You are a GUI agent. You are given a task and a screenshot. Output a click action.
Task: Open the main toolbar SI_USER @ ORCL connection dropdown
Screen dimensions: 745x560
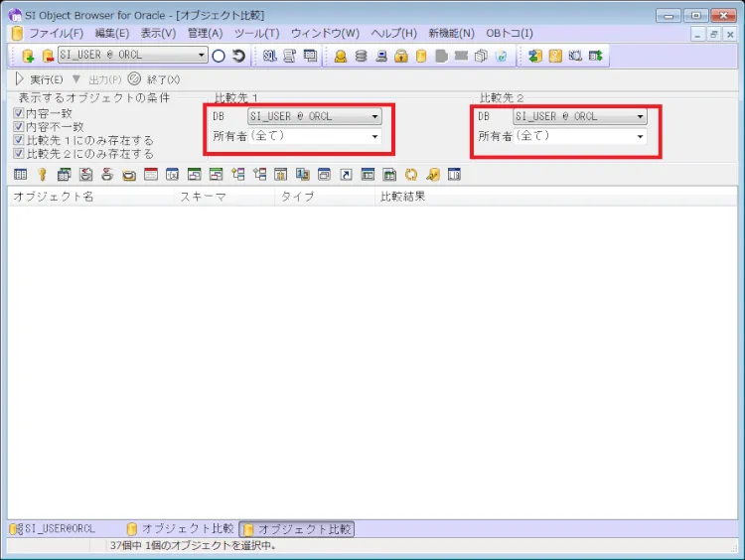(x=201, y=55)
